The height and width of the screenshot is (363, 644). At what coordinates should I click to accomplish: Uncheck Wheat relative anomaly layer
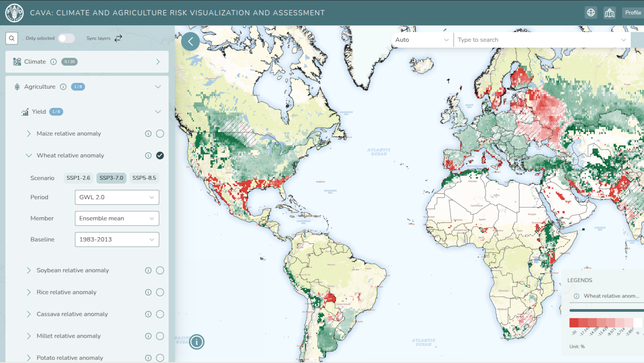point(160,155)
